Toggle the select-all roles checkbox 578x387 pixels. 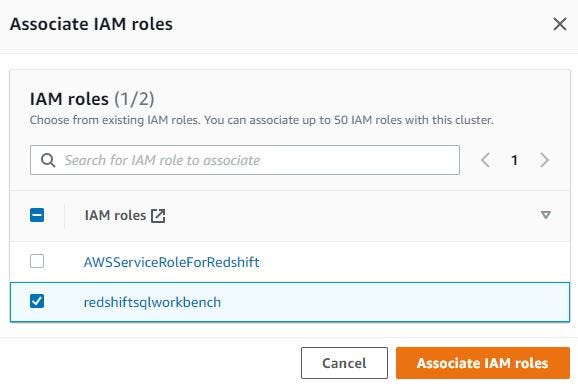click(37, 215)
